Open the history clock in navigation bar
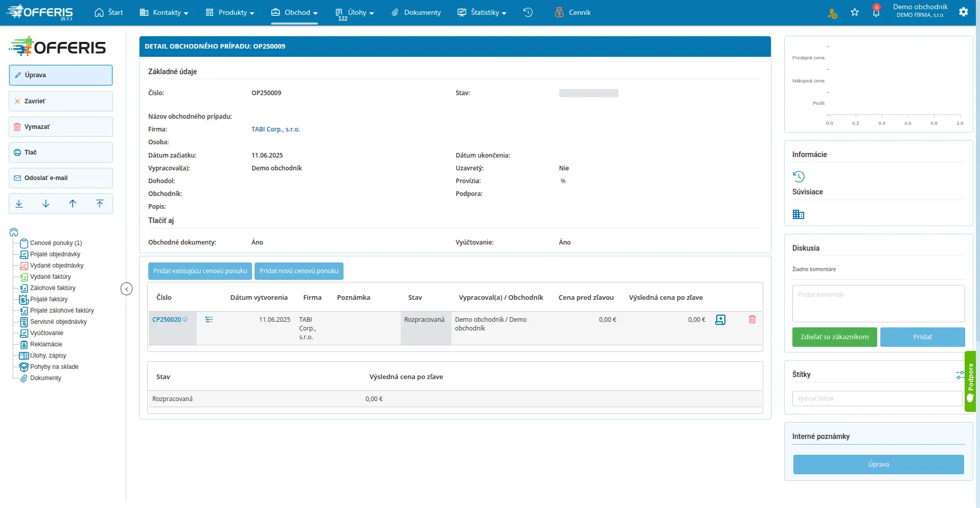The width and height of the screenshot is (980, 508). click(x=528, y=12)
